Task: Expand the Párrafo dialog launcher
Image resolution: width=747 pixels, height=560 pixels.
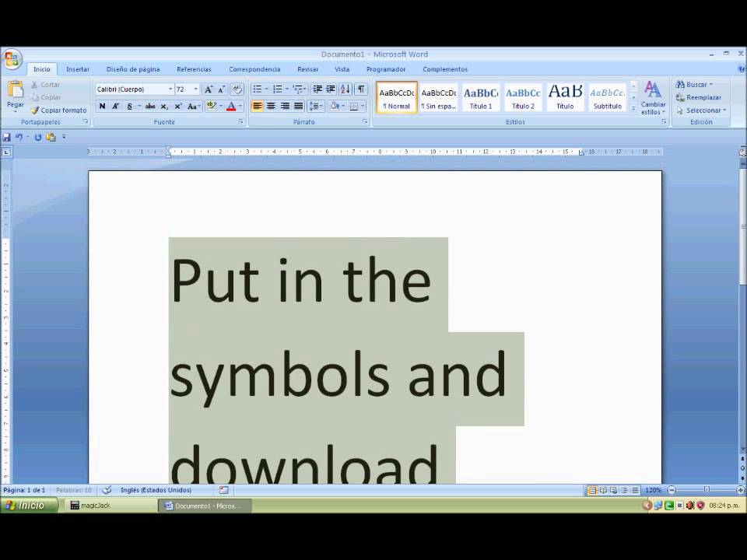Action: tap(364, 122)
